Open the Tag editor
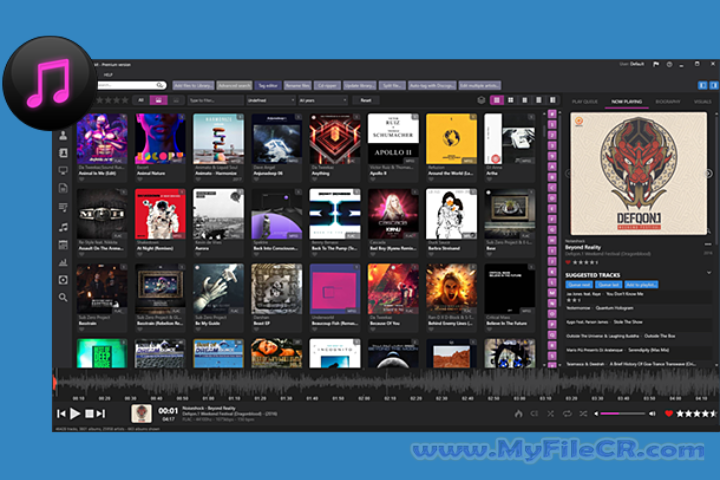 (268, 85)
